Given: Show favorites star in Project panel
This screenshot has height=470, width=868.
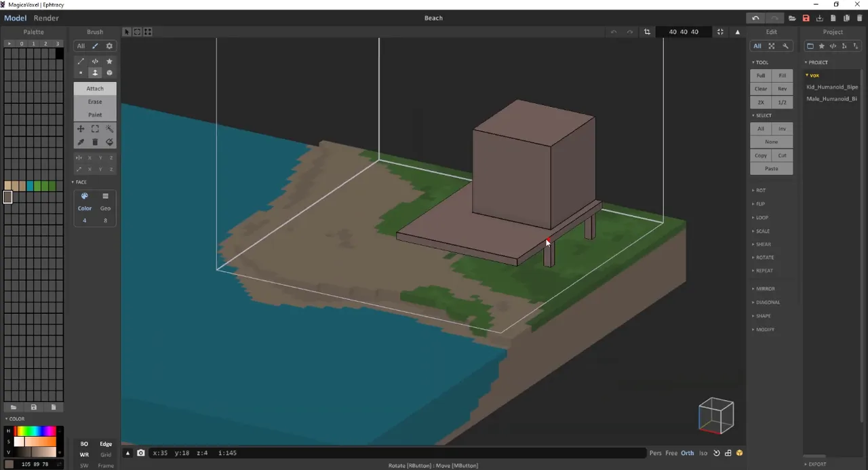Looking at the screenshot, I should point(822,46).
